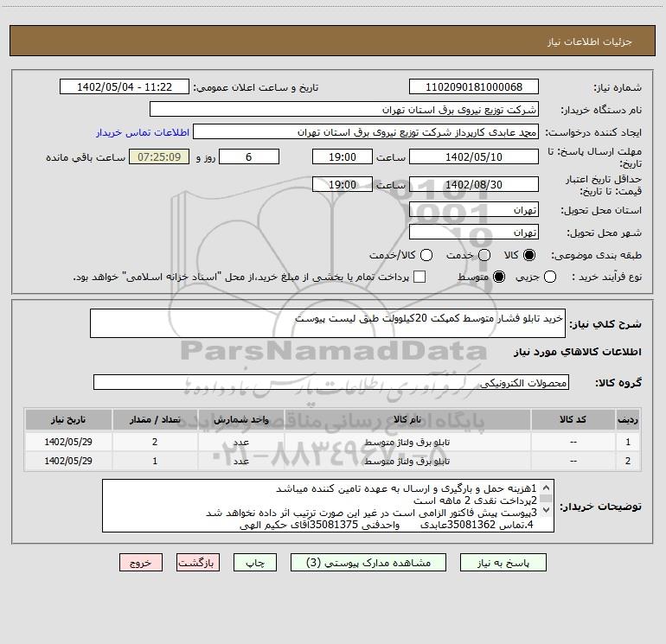This screenshot has width=666, height=644.
Task: Select the 'خدمت' radio button
Action: pyautogui.click(x=483, y=255)
